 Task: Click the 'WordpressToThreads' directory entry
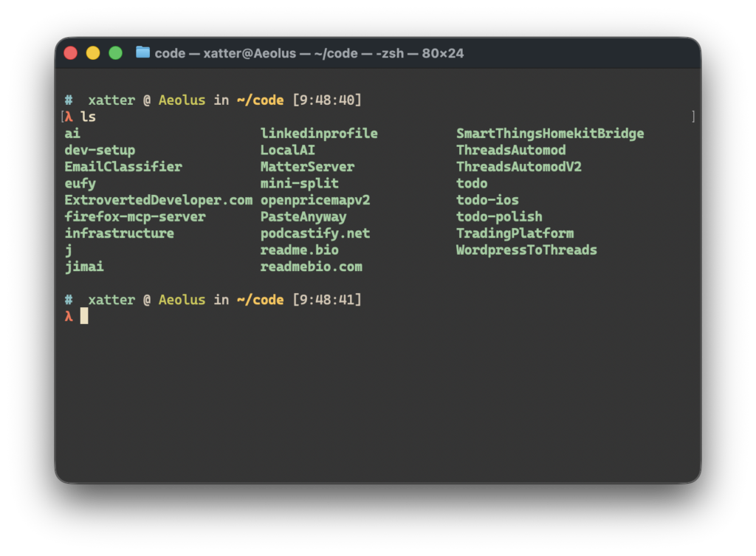[526, 250]
